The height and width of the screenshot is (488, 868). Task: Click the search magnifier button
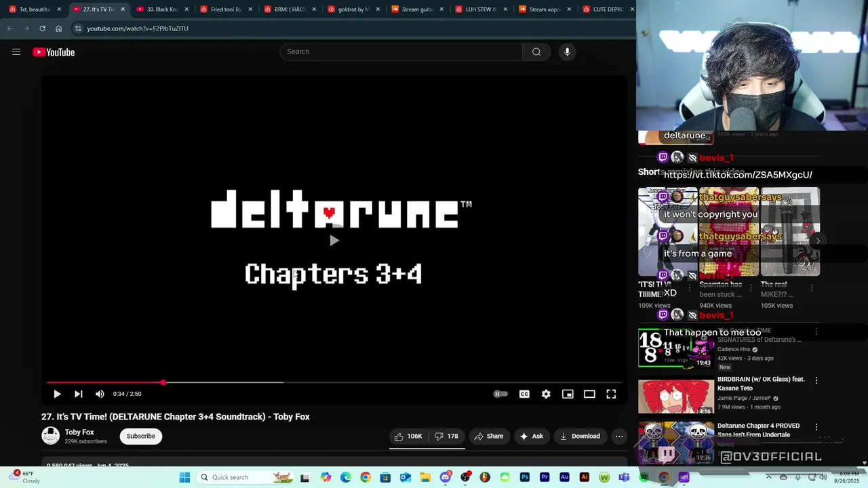(536, 52)
